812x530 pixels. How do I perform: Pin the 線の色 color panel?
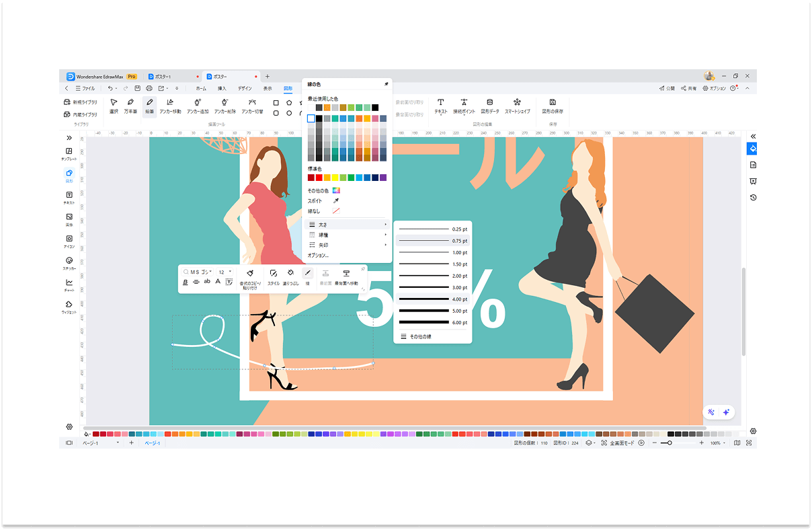tap(386, 84)
